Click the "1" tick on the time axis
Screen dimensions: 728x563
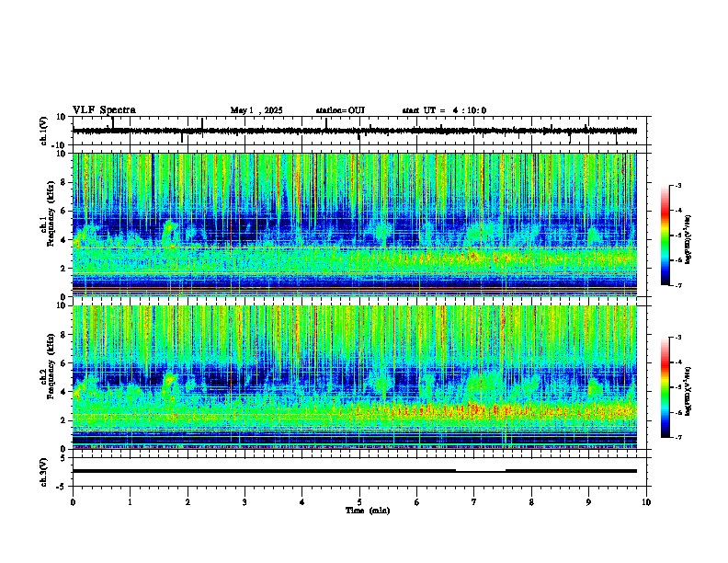pyautogui.click(x=130, y=502)
